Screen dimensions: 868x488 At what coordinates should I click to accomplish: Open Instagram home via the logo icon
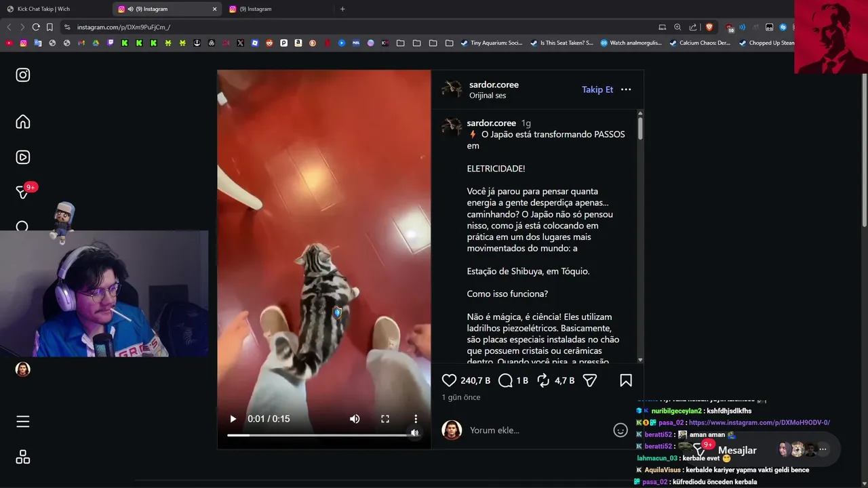[23, 75]
